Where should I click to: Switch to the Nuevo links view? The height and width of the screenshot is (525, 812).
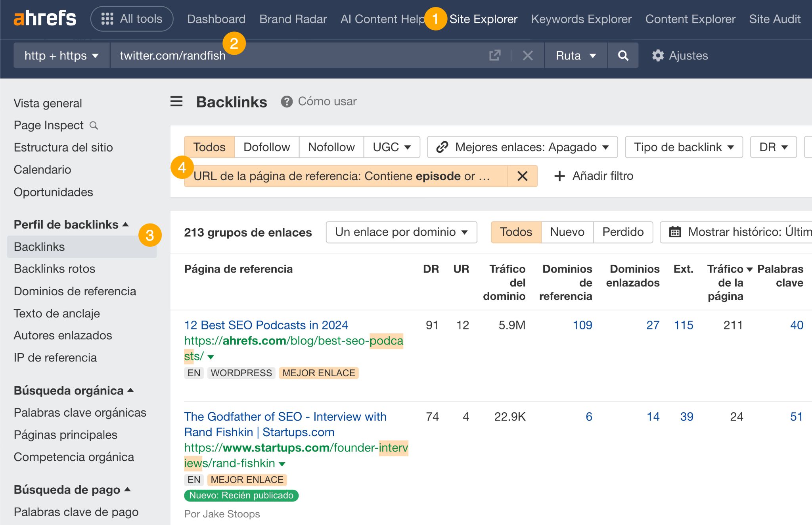point(567,232)
